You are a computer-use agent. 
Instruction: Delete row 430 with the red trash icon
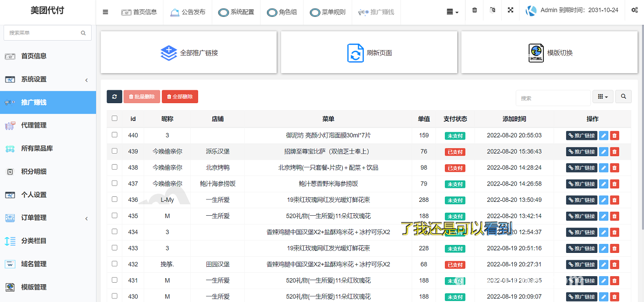tap(614, 297)
